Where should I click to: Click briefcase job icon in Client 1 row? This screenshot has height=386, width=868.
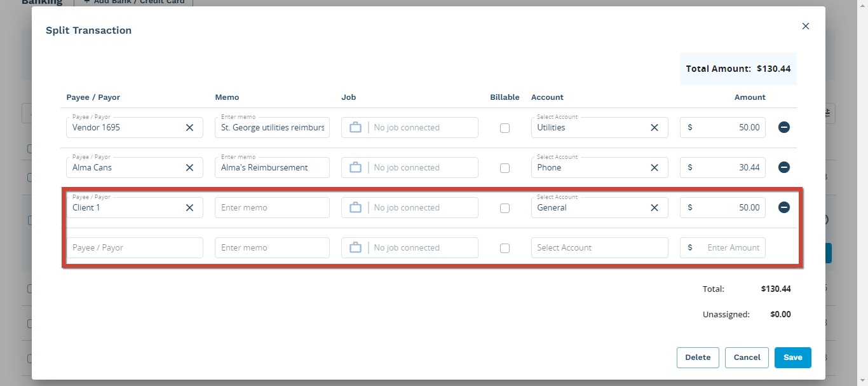pos(355,207)
